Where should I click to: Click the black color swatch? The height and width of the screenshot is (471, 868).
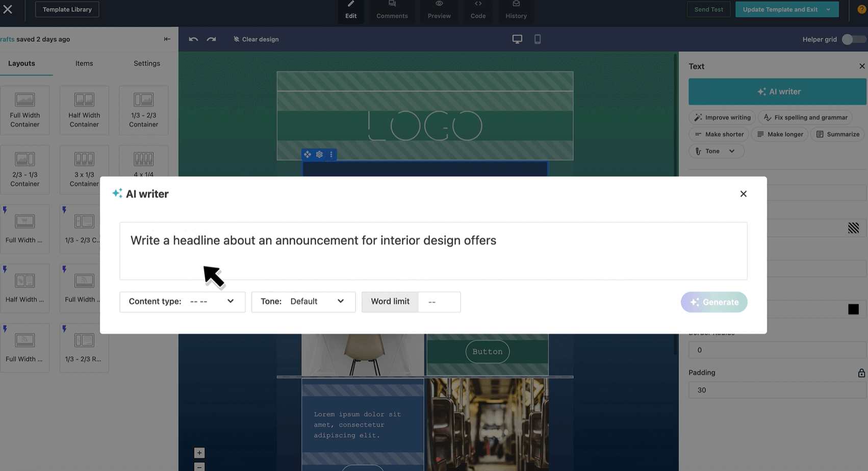853,309
